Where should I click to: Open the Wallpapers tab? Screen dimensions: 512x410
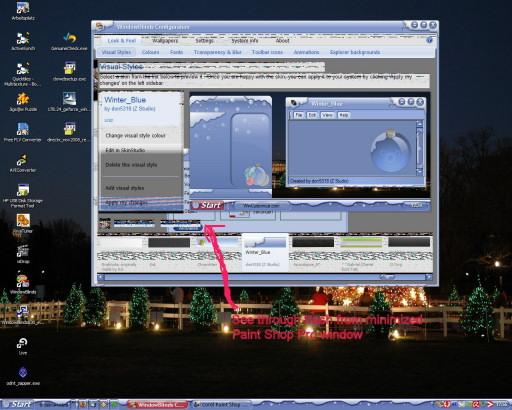pyautogui.click(x=165, y=41)
